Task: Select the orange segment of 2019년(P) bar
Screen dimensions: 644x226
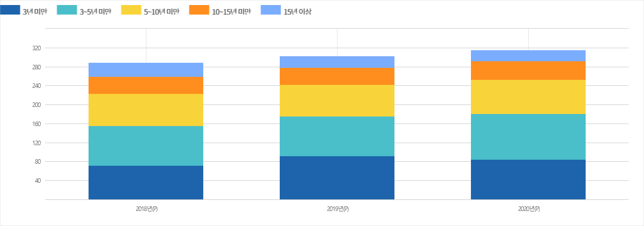Action: point(337,76)
